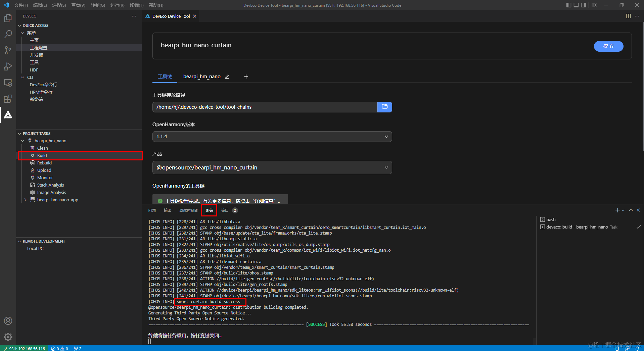This screenshot has height=351, width=644.
Task: Open Remote Explorer in activity bar
Action: point(8,83)
